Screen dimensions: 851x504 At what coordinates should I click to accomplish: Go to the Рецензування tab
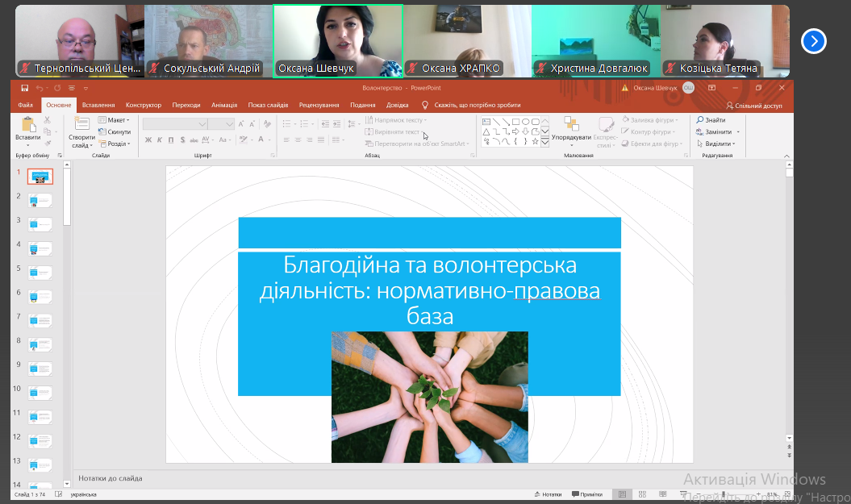(x=319, y=106)
